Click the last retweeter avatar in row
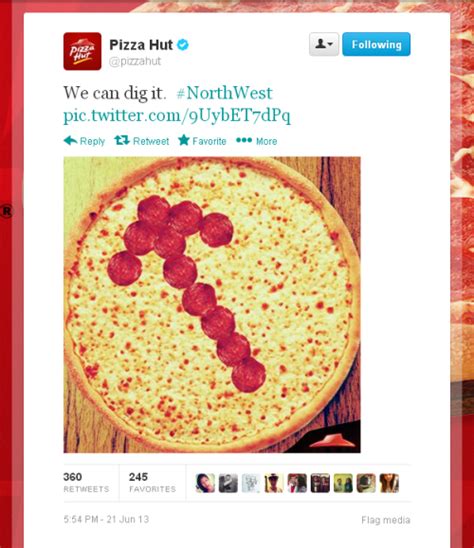 click(389, 483)
